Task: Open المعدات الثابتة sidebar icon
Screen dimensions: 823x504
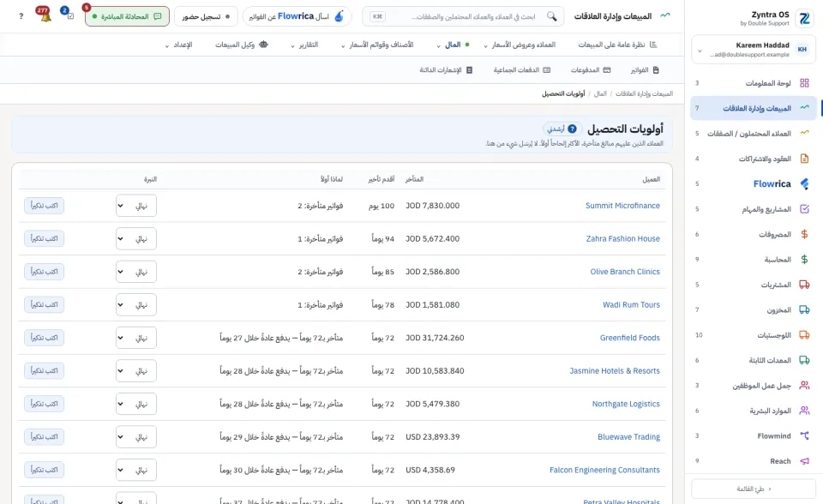Action: tap(804, 360)
